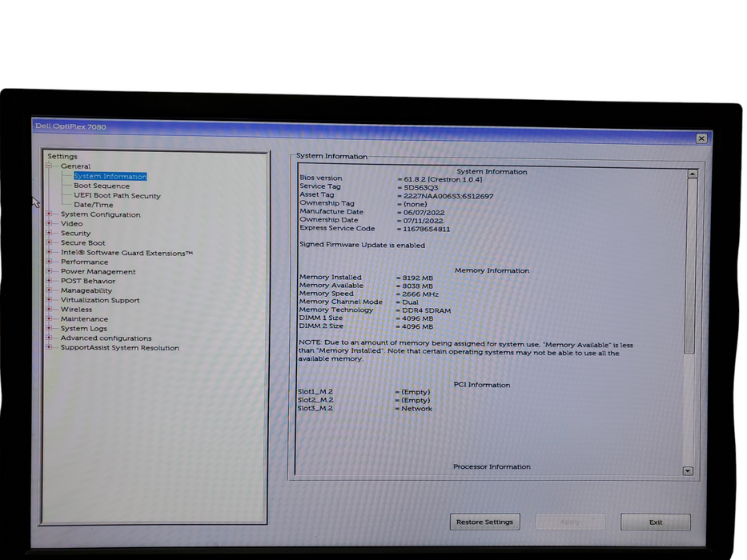Expand the Wireless node
The image size is (747, 560).
click(x=49, y=309)
